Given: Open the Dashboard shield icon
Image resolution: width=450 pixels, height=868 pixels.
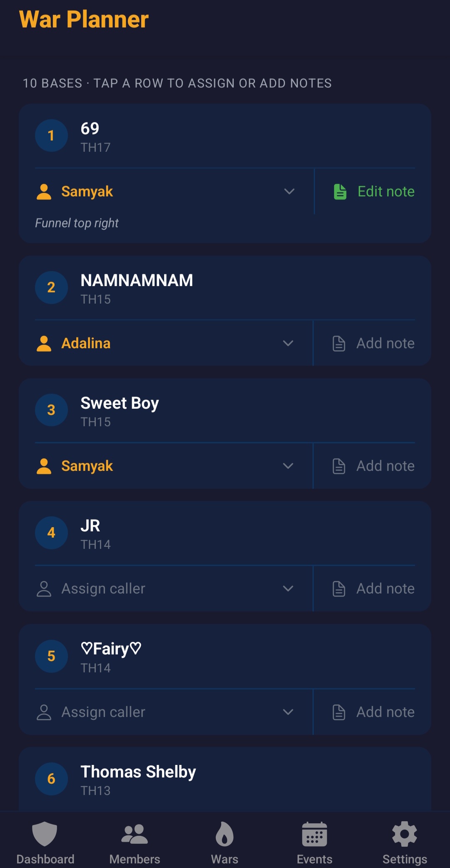Looking at the screenshot, I should [45, 834].
